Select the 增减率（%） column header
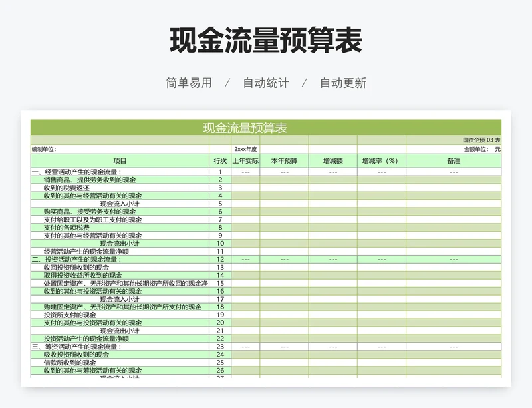Screen dimensions: 532x408 click(x=381, y=161)
